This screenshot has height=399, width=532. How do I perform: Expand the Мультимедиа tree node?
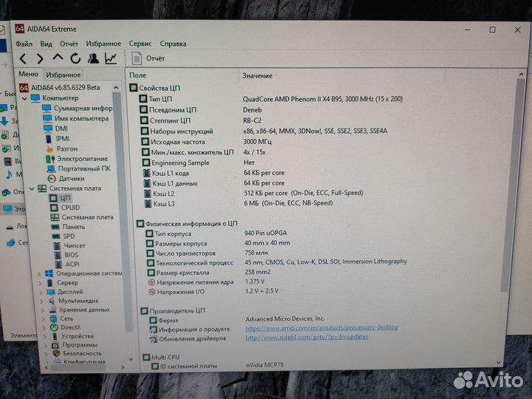tap(43, 301)
